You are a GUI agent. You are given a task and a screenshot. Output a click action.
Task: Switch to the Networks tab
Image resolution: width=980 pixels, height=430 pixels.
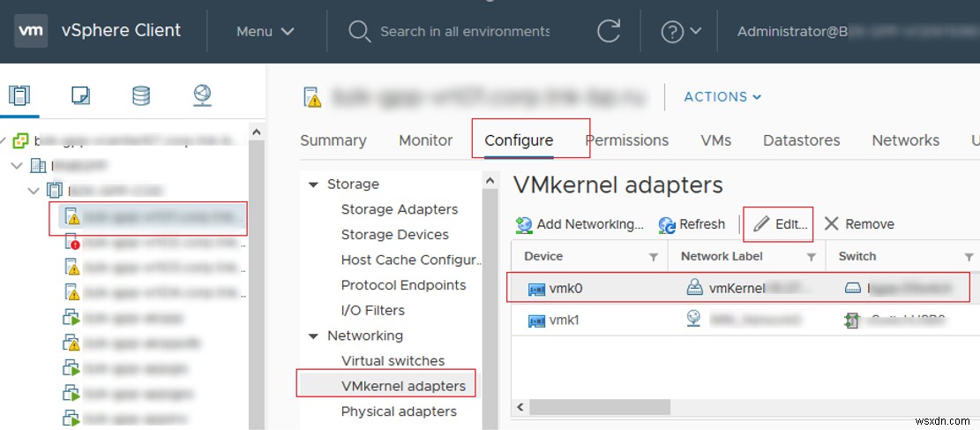point(906,140)
